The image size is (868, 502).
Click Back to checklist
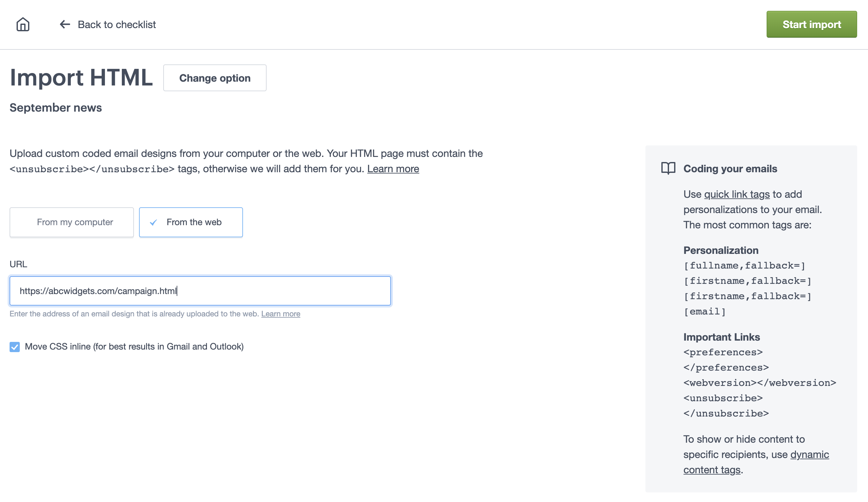117,24
